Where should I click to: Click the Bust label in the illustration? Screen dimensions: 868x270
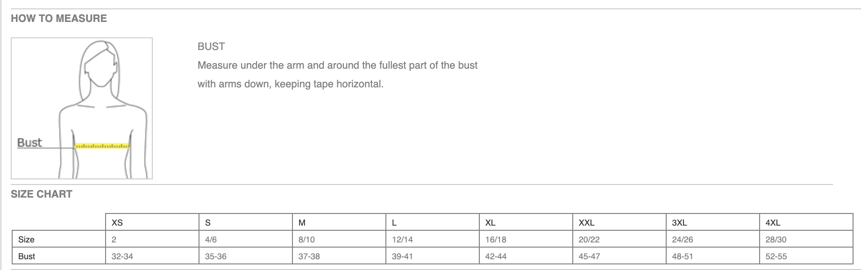[x=29, y=142]
